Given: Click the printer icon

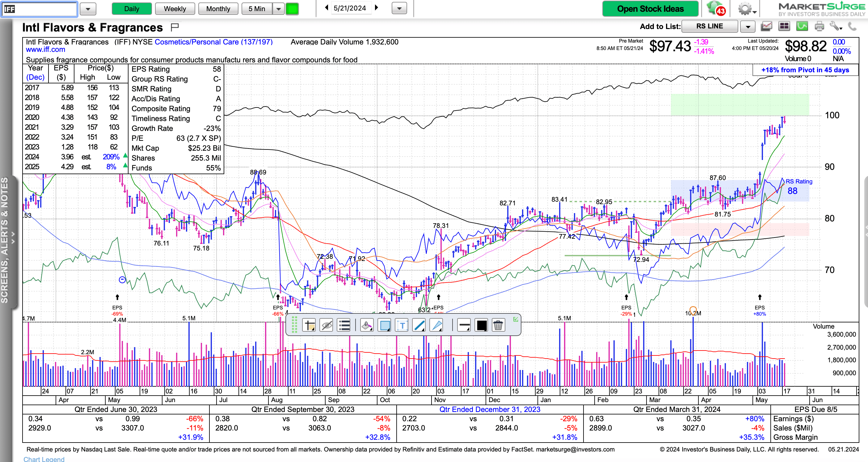Looking at the screenshot, I should pos(819,26).
